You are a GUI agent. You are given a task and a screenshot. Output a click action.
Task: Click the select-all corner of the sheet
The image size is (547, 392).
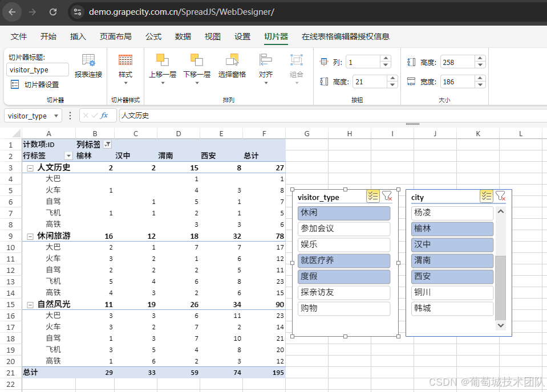point(16,134)
